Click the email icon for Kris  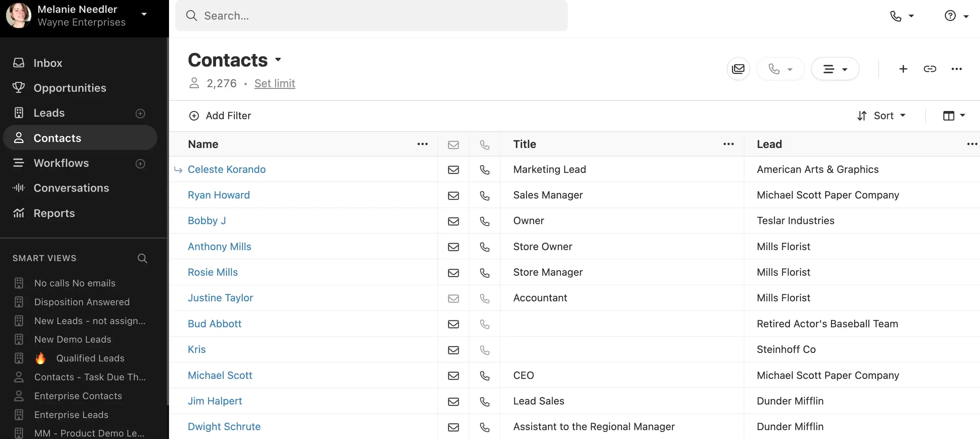click(453, 350)
